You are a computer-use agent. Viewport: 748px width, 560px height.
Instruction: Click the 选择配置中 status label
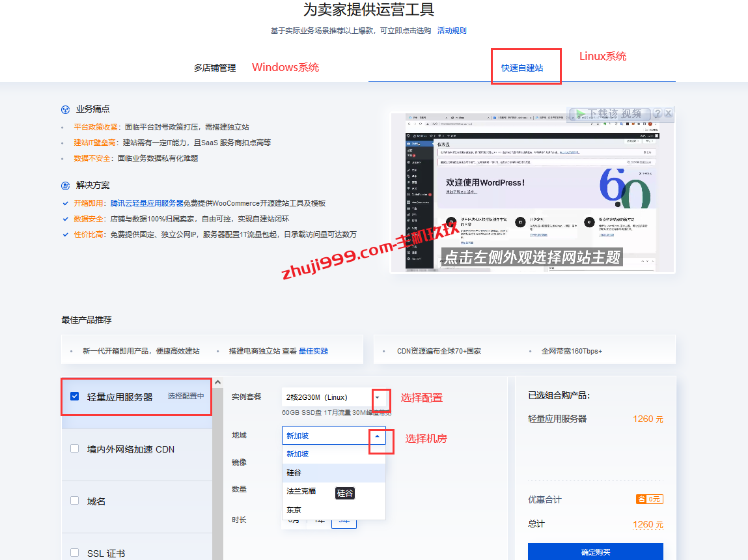tap(186, 397)
